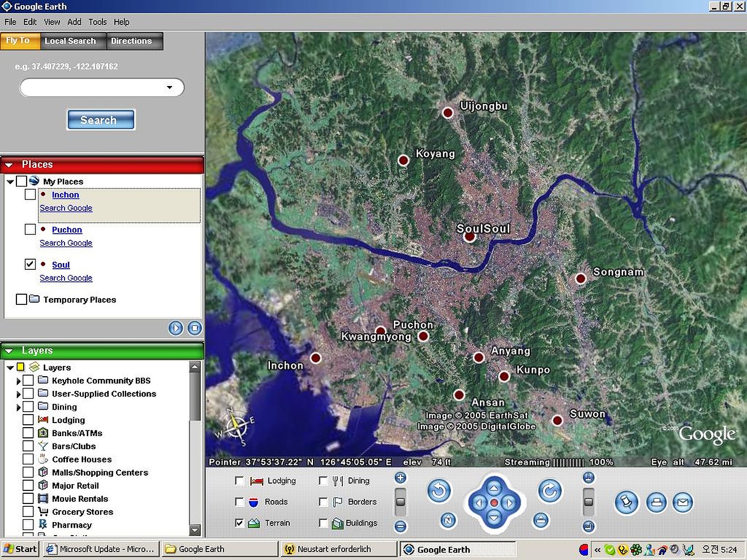This screenshot has height=560, width=747.
Task: Pan the map down with the arrow
Action: pyautogui.click(x=494, y=517)
